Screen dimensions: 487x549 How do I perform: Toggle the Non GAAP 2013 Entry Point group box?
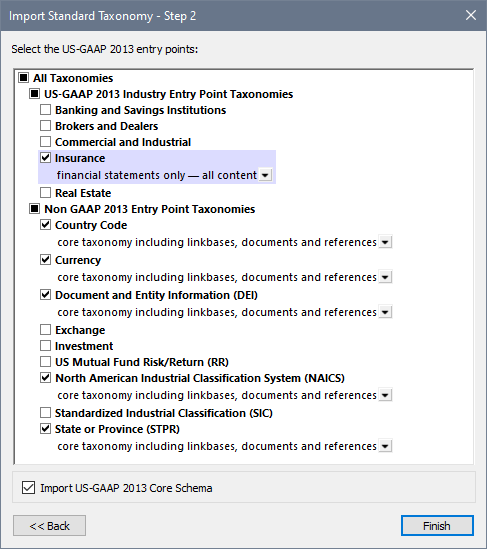[34, 209]
